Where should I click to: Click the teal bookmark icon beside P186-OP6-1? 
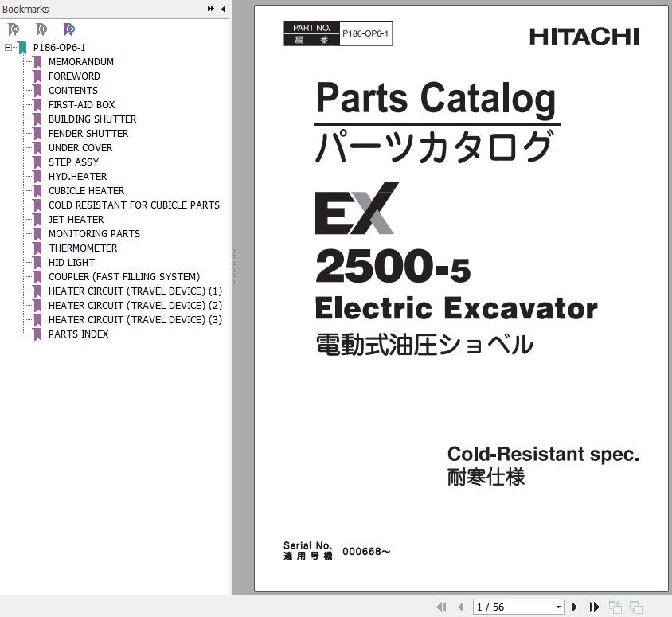(23, 48)
